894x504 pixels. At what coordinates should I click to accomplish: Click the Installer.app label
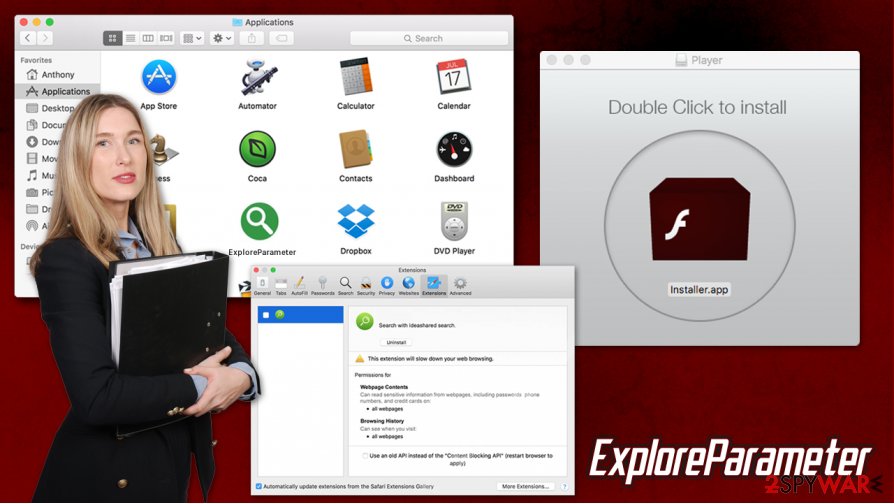click(x=699, y=290)
